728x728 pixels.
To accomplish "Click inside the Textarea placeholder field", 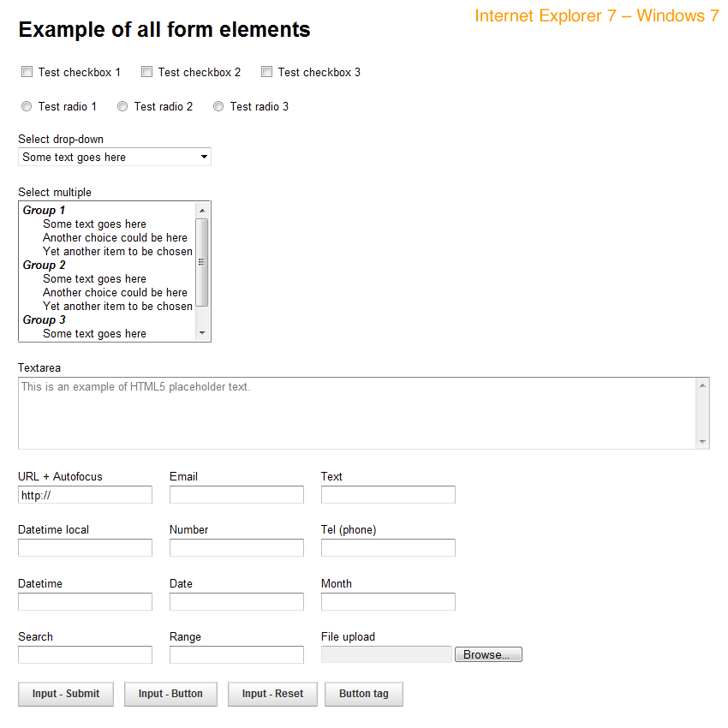I will click(x=356, y=413).
